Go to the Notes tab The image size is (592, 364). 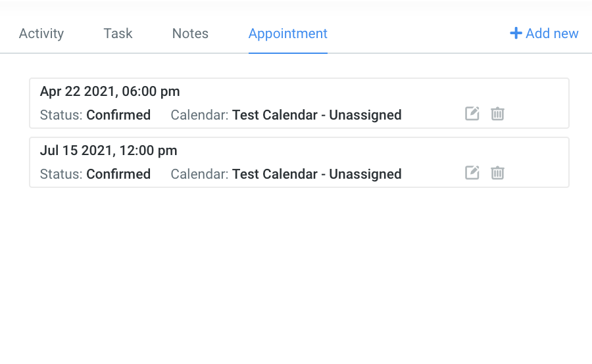pos(190,34)
